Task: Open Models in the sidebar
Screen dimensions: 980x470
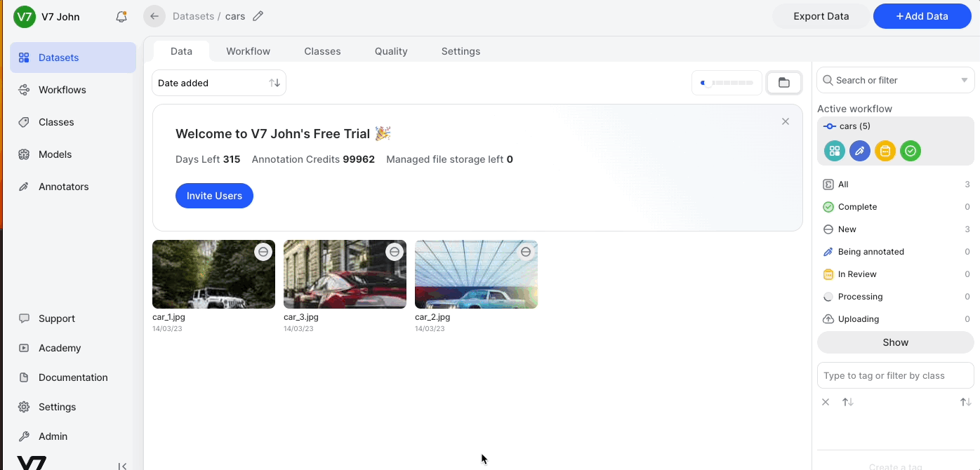Action: click(x=73, y=154)
